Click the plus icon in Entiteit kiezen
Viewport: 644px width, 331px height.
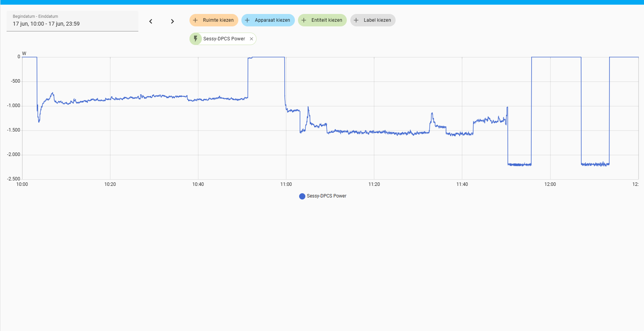304,20
